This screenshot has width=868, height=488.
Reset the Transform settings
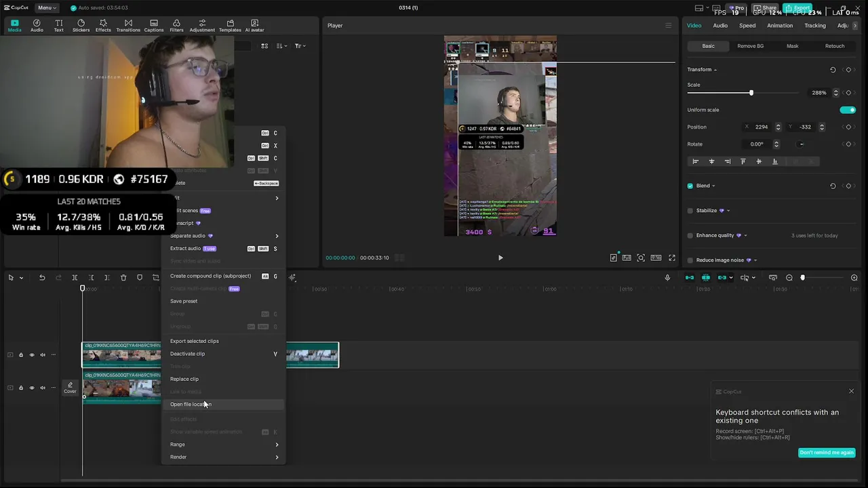pos(833,69)
